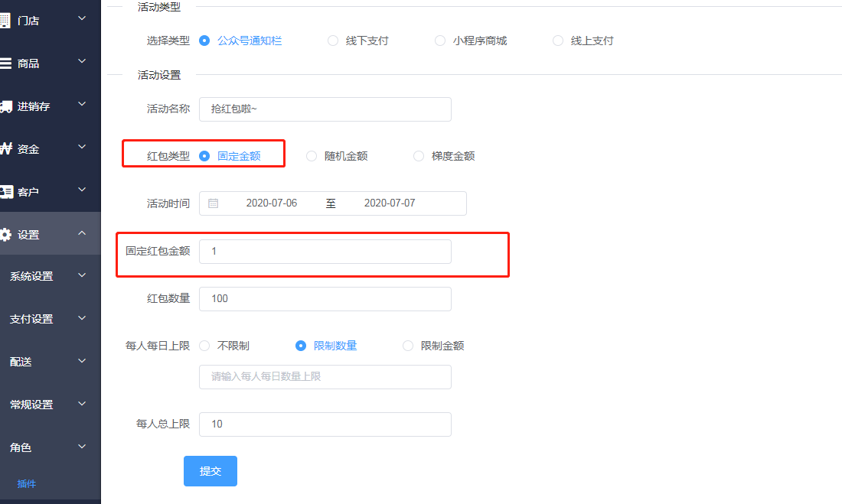The height and width of the screenshot is (504, 842).
Task: Expand the 商品 menu chevron
Action: pyautogui.click(x=82, y=61)
